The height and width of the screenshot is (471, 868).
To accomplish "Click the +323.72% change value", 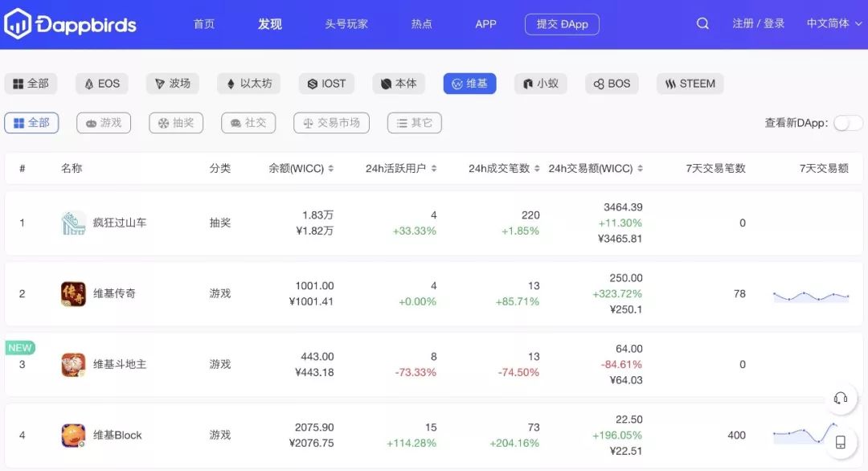I will click(x=617, y=294).
